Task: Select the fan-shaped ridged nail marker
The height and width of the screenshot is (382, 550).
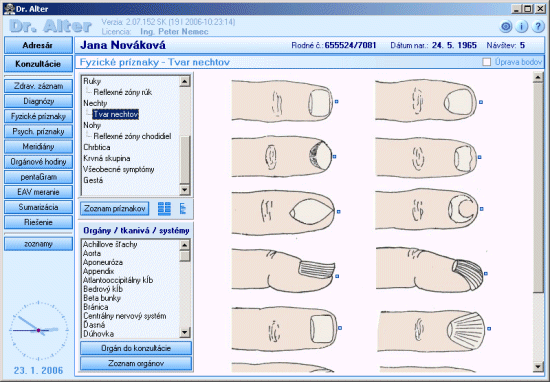Action: [x=489, y=329]
